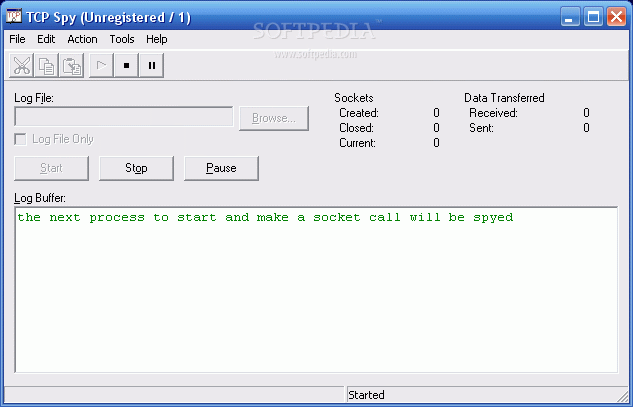633x407 pixels.
Task: Click the Stop square toolbar icon
Action: point(126,65)
